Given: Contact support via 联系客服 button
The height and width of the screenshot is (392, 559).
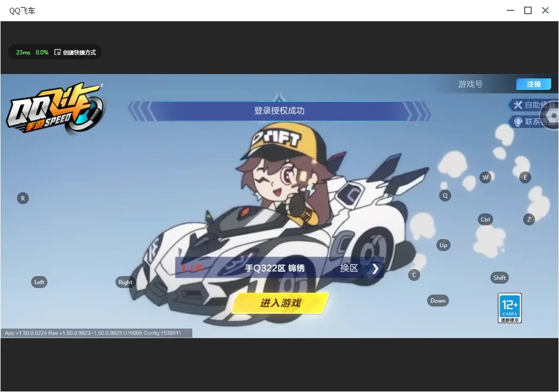Looking at the screenshot, I should pyautogui.click(x=533, y=121).
